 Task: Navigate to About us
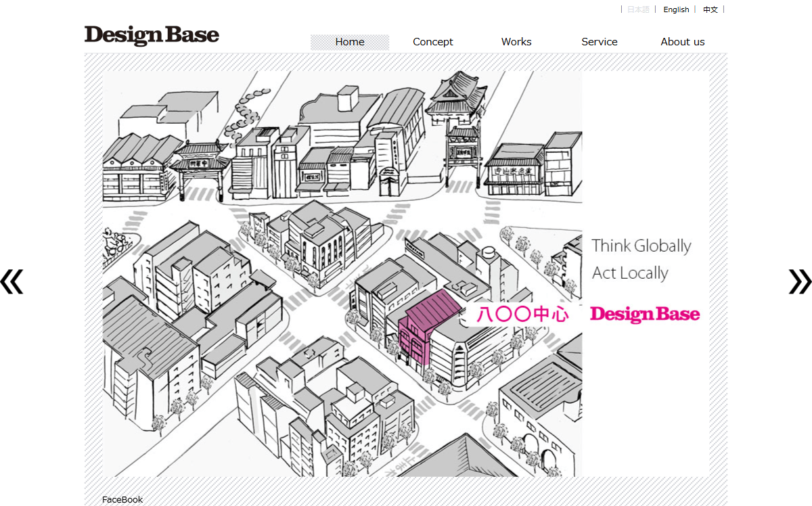click(x=683, y=42)
